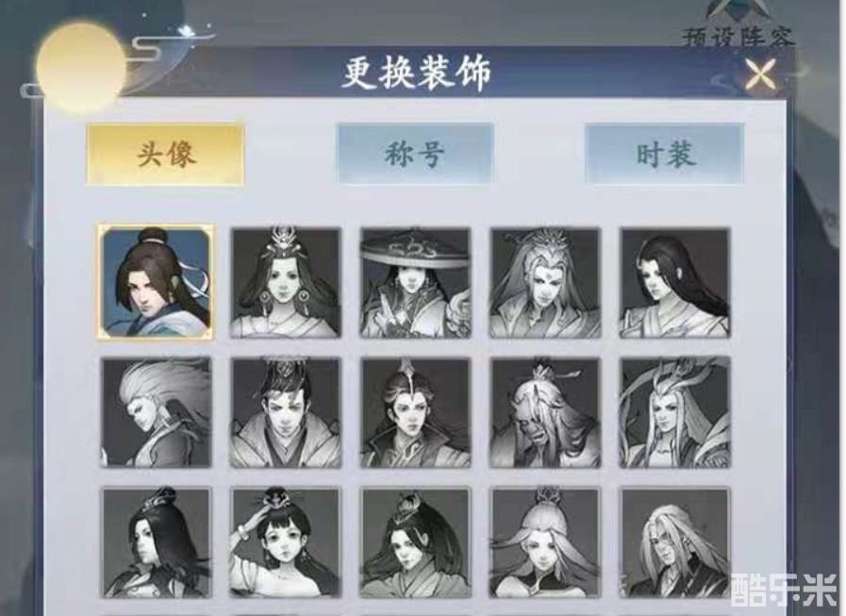Image resolution: width=846 pixels, height=616 pixels.
Task: Select the bearded old man avatar
Action: coord(545,413)
